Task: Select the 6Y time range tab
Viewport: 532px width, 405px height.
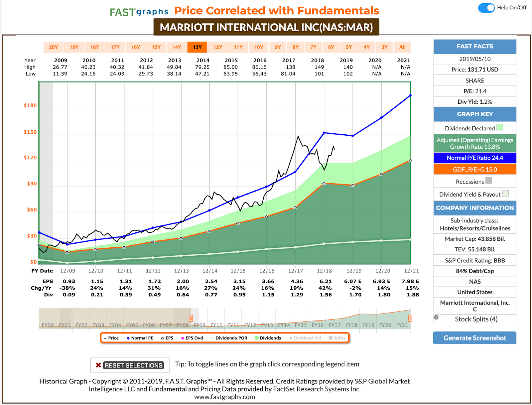Action: click(x=331, y=47)
